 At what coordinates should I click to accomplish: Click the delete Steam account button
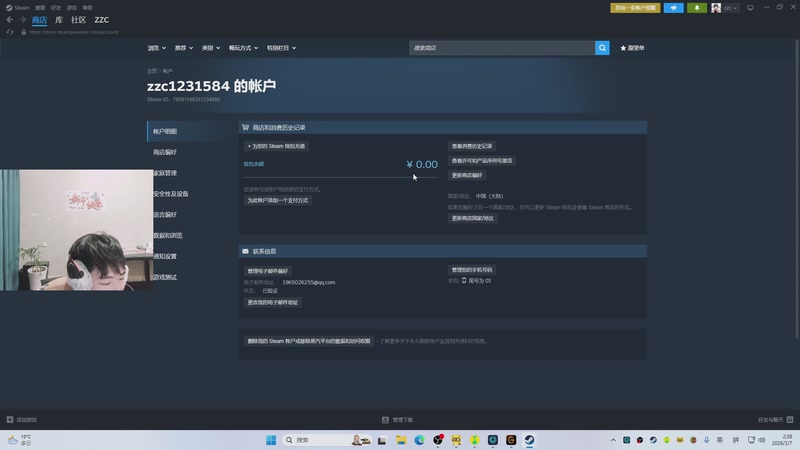(309, 341)
